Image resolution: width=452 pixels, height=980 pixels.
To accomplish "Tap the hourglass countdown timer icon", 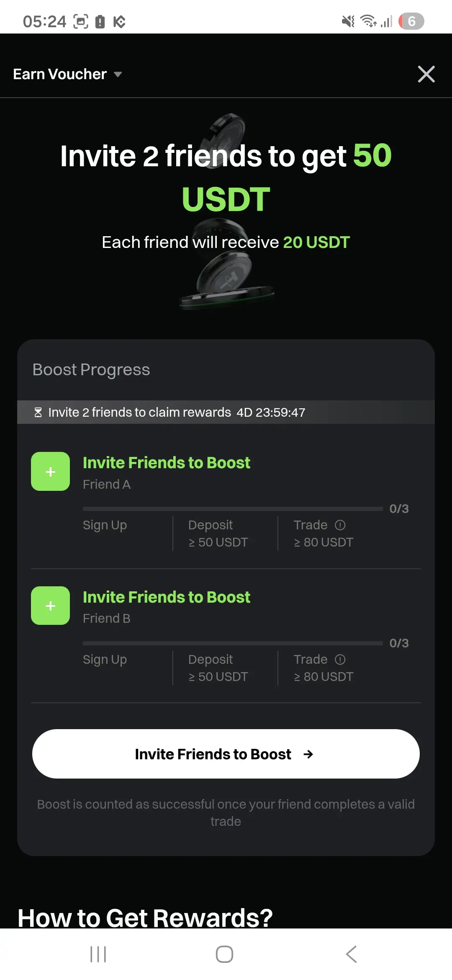I will [38, 413].
